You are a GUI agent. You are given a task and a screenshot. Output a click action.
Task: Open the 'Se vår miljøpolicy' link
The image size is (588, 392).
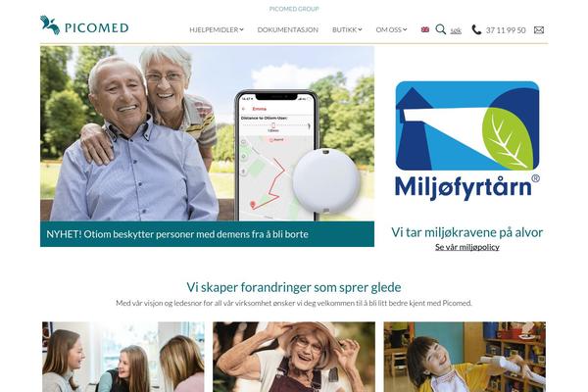467,247
